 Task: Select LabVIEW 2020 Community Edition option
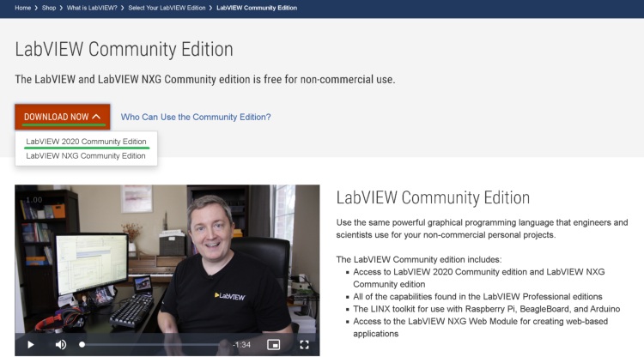pos(86,142)
